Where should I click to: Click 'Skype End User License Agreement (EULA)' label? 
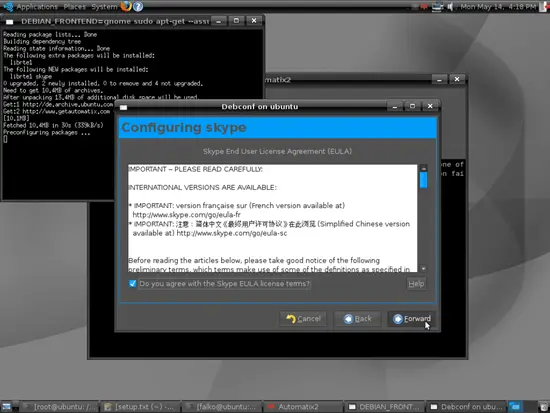pos(277,151)
